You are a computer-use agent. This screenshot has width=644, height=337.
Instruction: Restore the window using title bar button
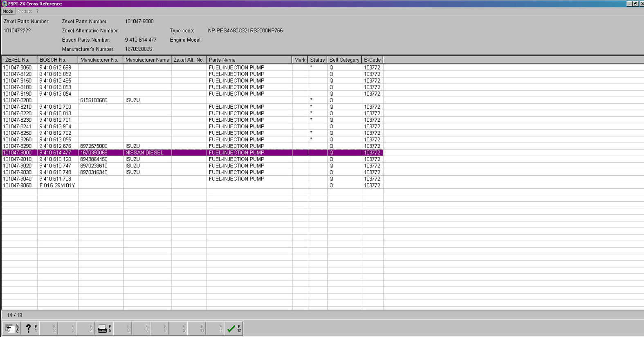pos(635,4)
